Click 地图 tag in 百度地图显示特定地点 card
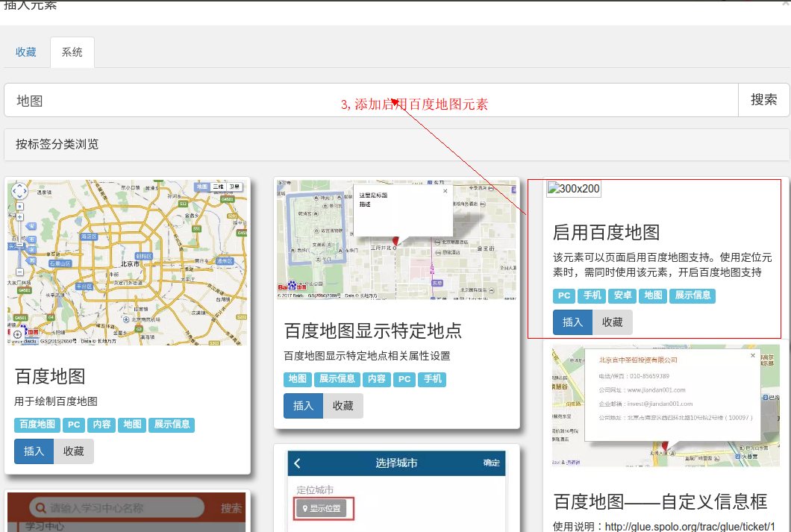Viewport: 791px width, 532px height. coord(298,379)
